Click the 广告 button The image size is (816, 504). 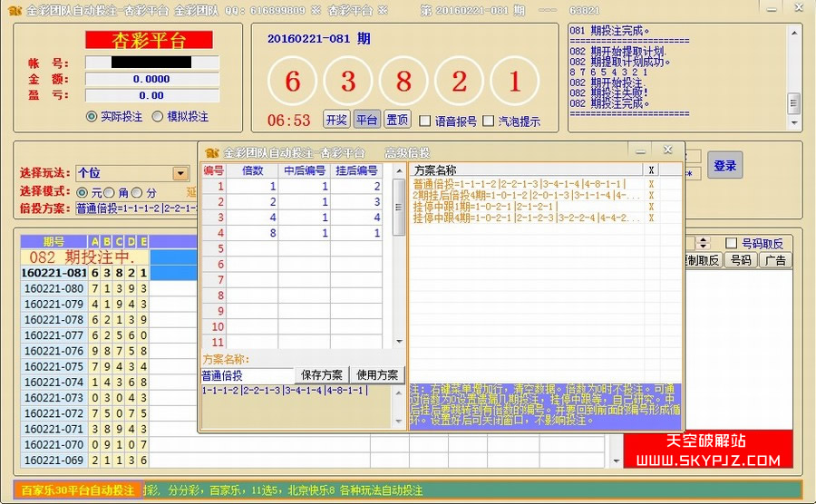click(x=775, y=260)
